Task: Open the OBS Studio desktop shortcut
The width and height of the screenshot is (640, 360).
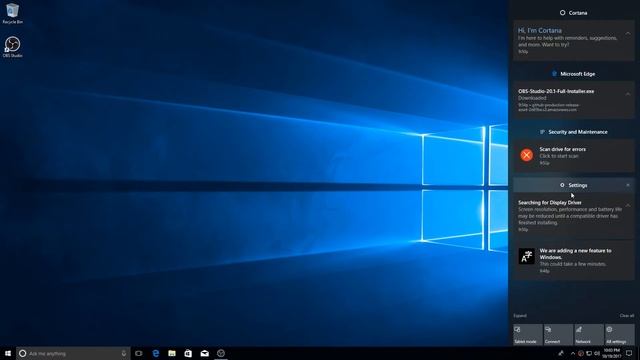Action: pyautogui.click(x=12, y=47)
